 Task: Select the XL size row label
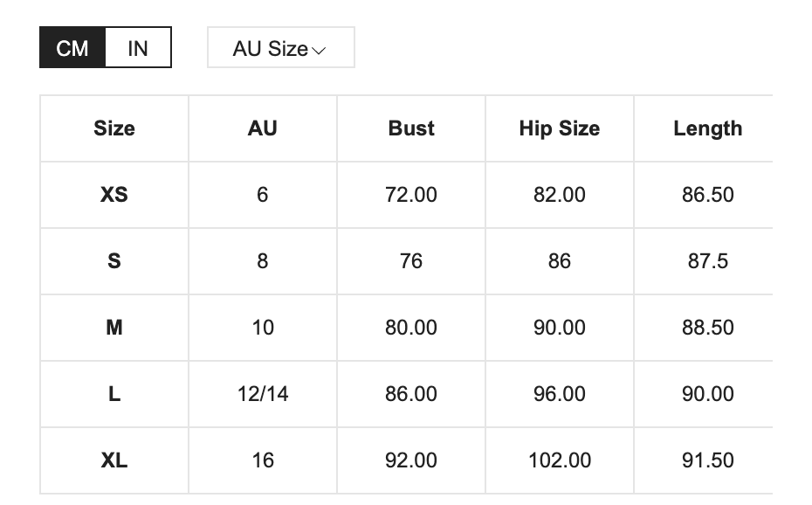(x=114, y=460)
